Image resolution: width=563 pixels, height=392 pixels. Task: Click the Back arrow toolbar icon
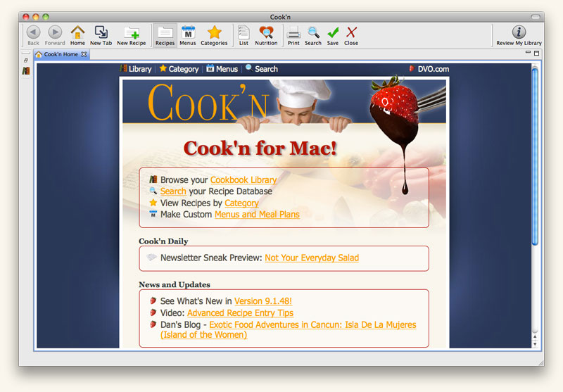point(33,35)
